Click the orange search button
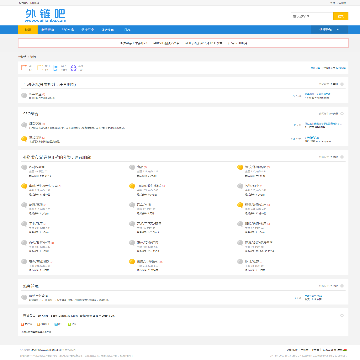 [x=340, y=16]
